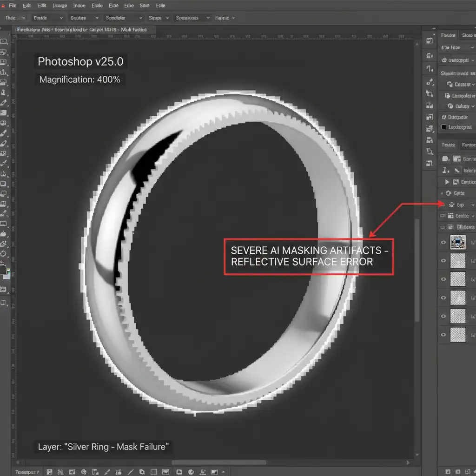Open the Eostife dropdown in options bar
Screen dimensions: 476x476
point(48,18)
